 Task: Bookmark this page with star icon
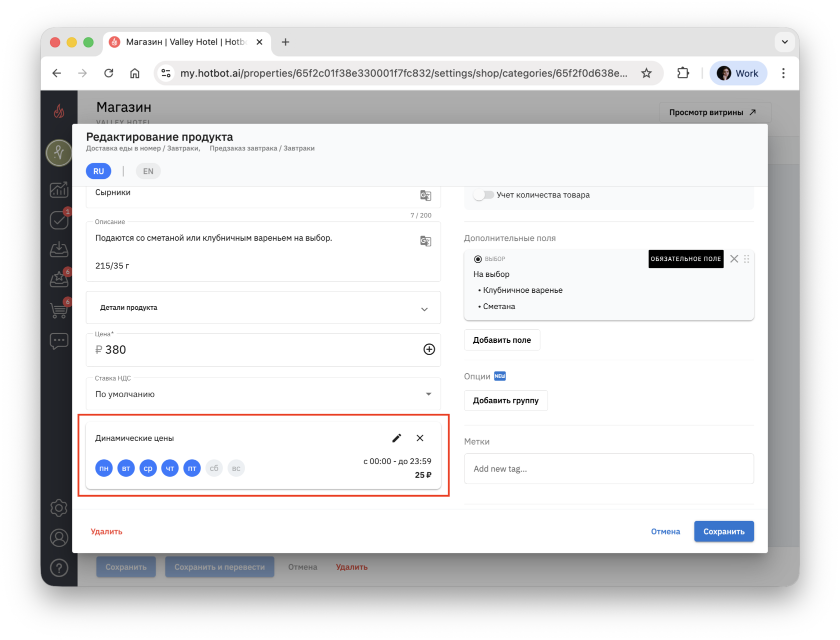tap(646, 73)
